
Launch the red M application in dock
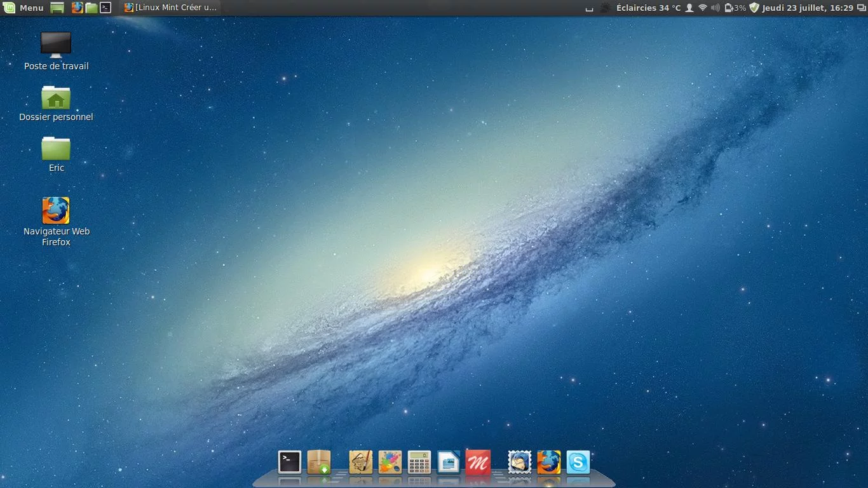pos(478,462)
